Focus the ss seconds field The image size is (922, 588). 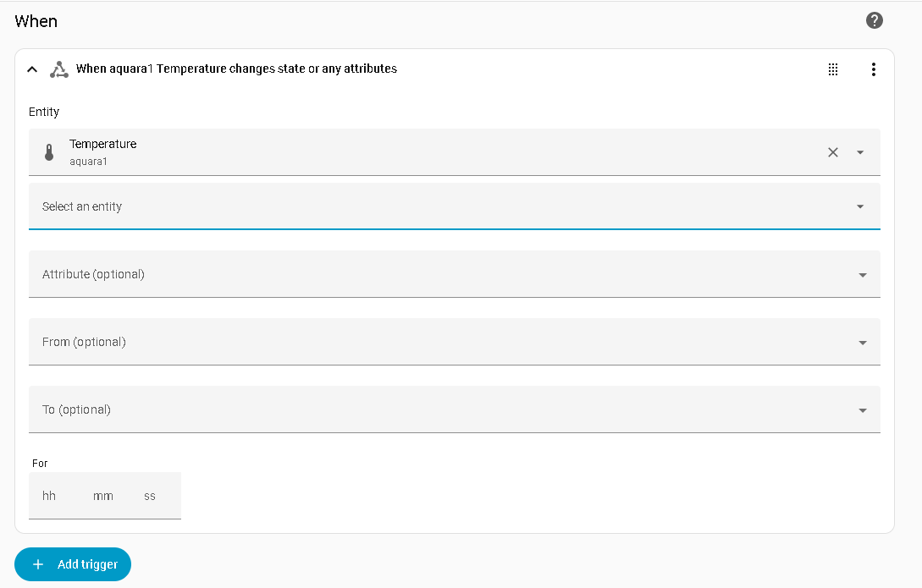(x=150, y=496)
